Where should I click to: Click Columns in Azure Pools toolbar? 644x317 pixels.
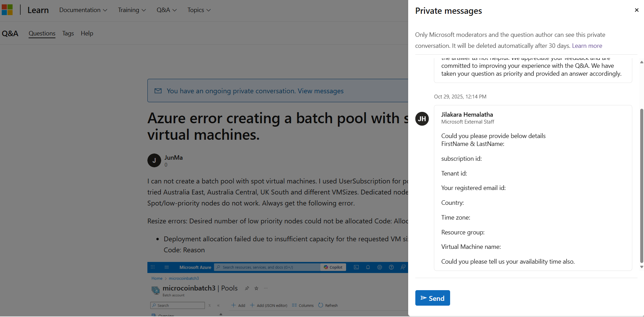303,305
